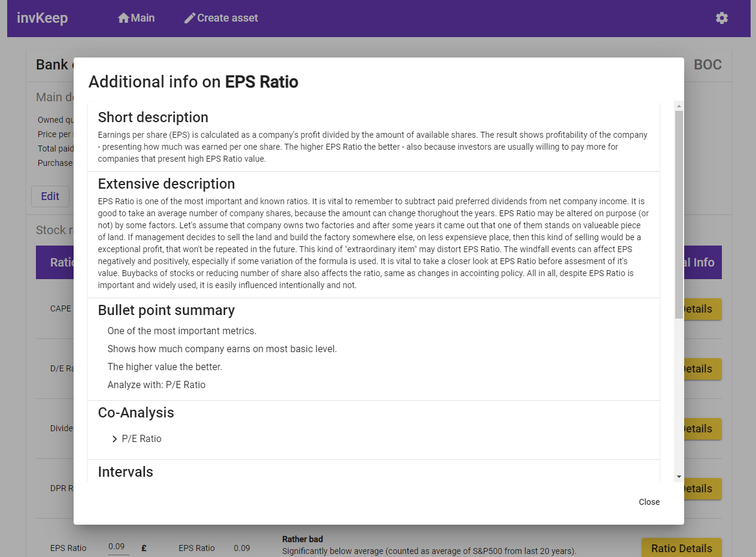Go to the Main page

(136, 18)
